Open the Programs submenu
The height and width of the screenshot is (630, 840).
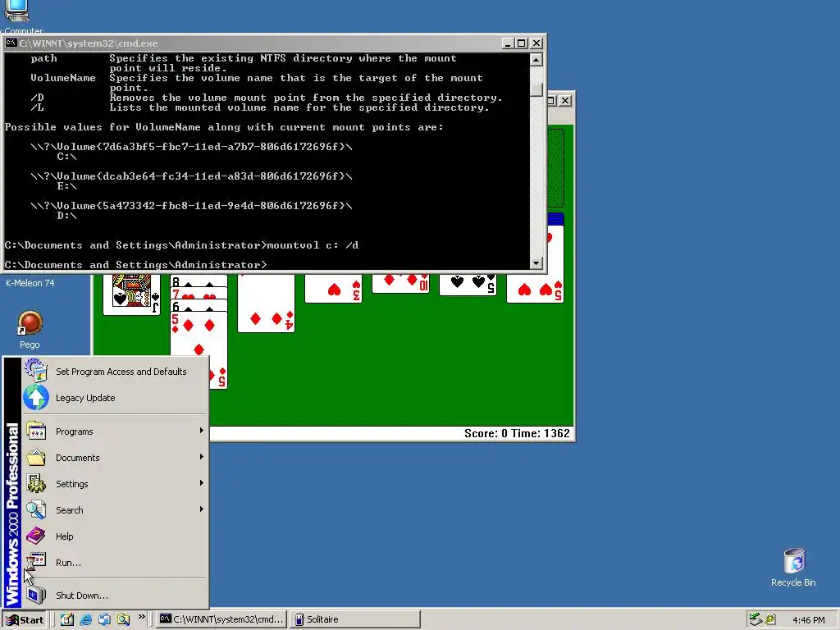point(114,431)
